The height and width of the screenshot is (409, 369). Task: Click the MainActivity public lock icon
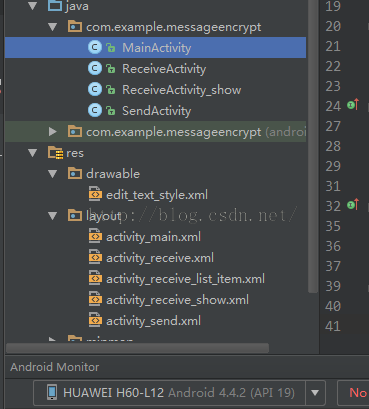[x=111, y=48]
